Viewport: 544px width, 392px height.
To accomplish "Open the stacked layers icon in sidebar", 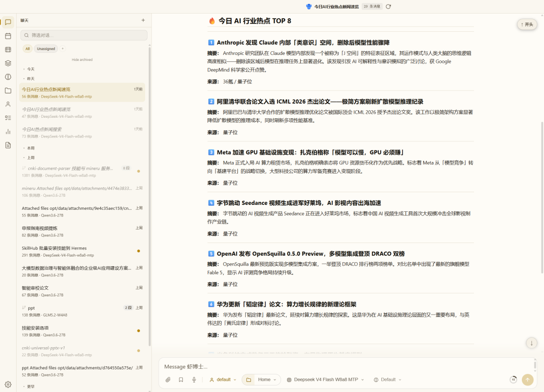I will click(8, 63).
